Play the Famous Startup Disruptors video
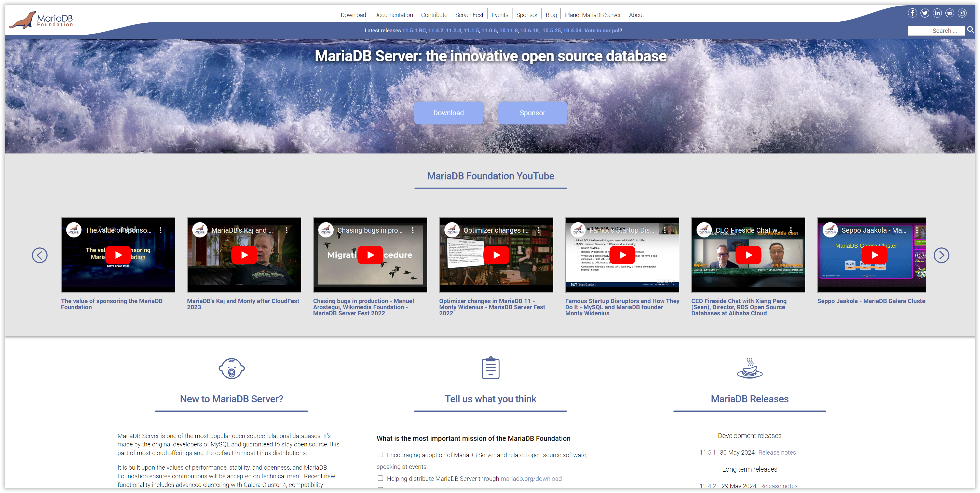 (622, 255)
